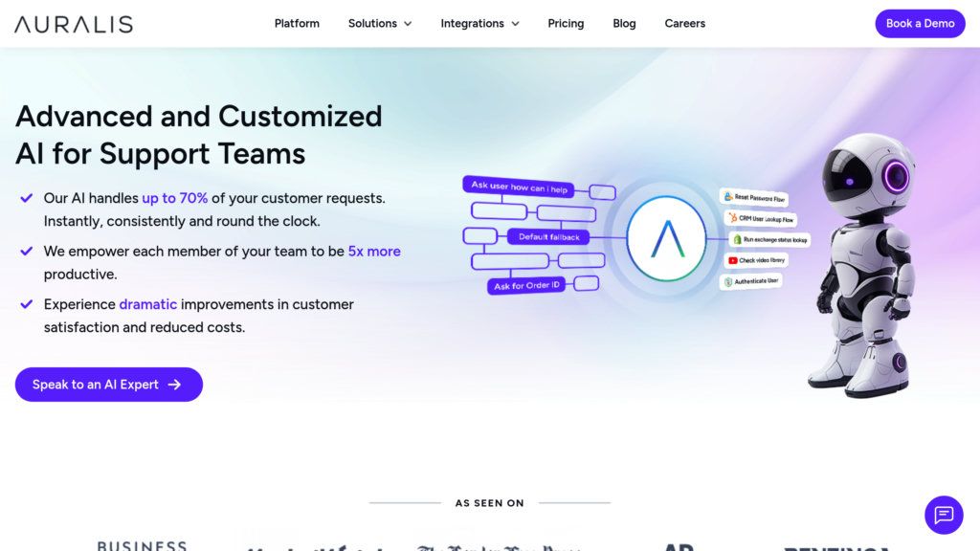Click the Check video library YouTube icon
The image size is (980, 551).
tap(732, 260)
